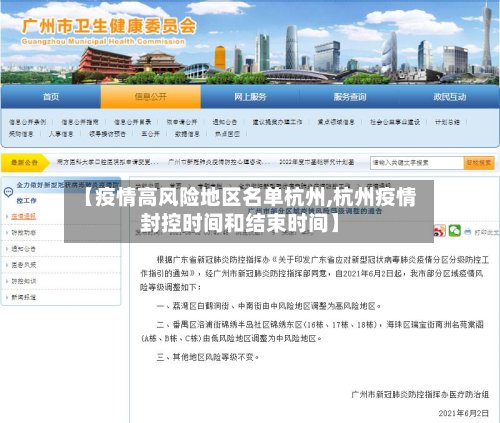This screenshot has width=500, height=423.
Task: Open 建议提案办理工作 submenu link
Action: pyautogui.click(x=277, y=122)
